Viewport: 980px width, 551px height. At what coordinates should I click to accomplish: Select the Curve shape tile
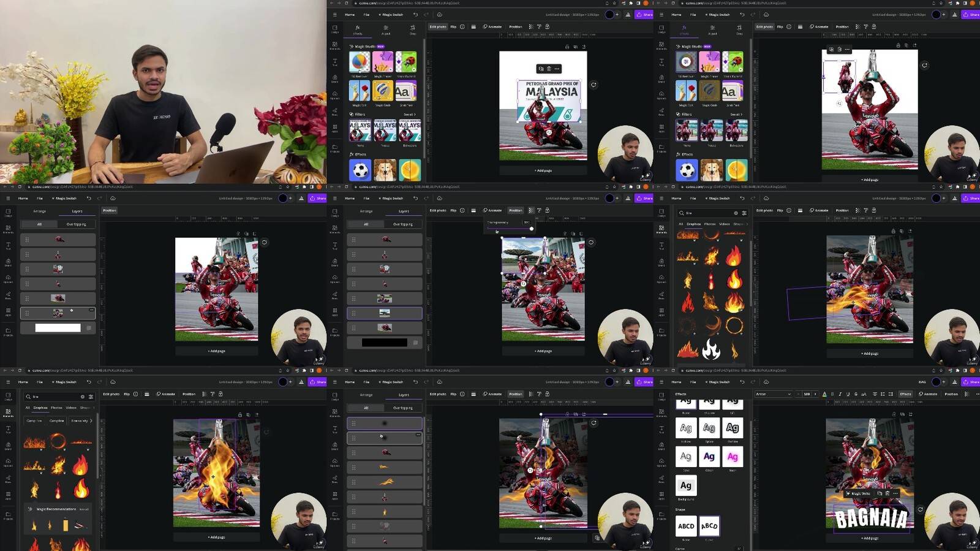(709, 526)
